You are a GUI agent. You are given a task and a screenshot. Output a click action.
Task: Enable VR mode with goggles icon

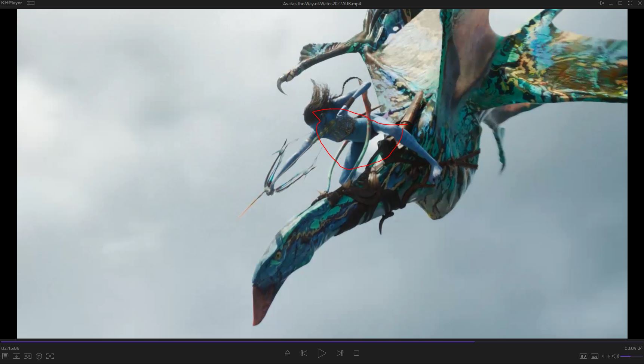[28, 356]
